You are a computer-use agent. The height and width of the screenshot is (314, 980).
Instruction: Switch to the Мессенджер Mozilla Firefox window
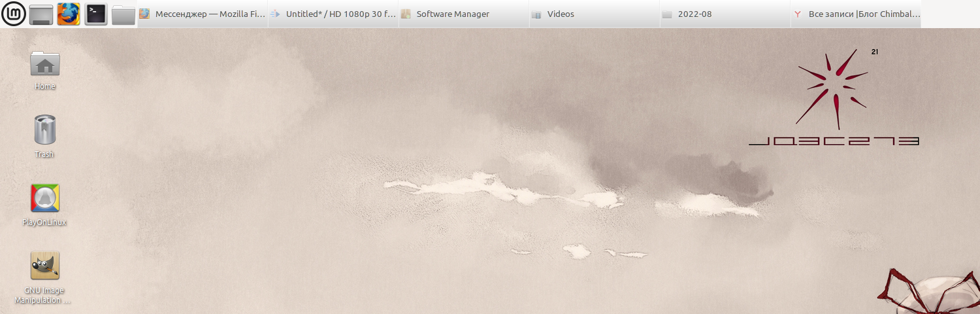[203, 14]
